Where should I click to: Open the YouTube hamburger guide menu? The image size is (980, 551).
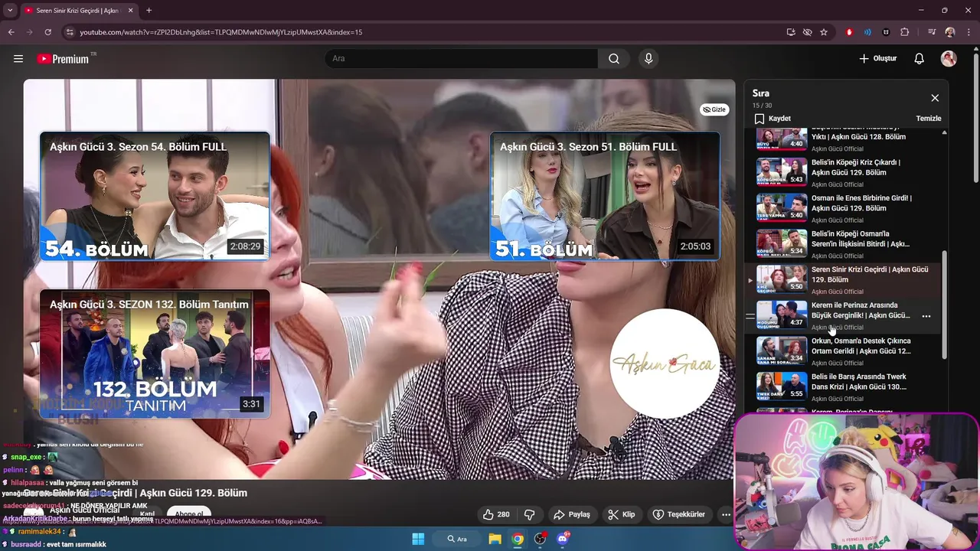coord(18,59)
